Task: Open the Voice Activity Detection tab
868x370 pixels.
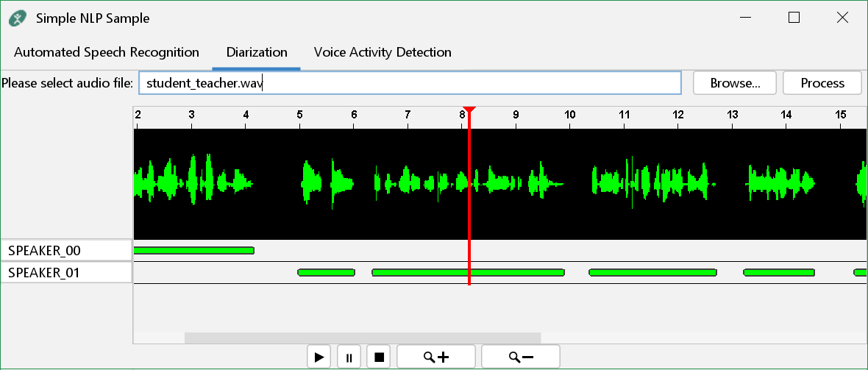Action: click(x=383, y=52)
